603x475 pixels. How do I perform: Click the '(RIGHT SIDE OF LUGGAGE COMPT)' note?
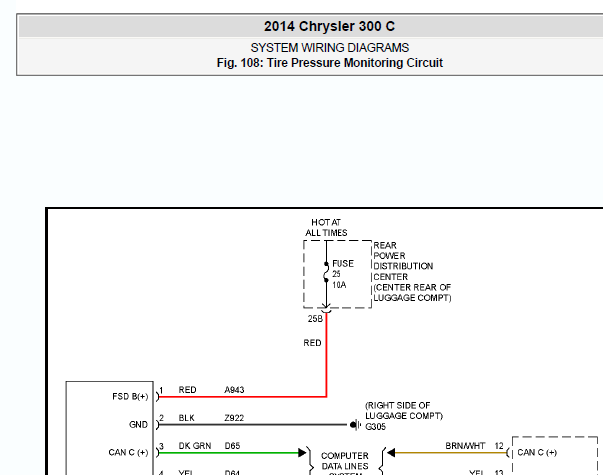click(404, 411)
